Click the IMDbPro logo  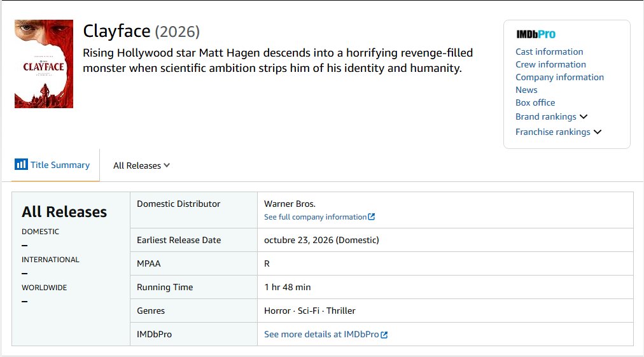(536, 34)
